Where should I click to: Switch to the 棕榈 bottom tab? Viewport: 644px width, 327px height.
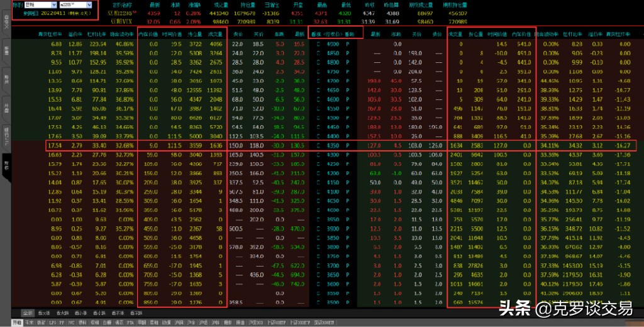(94, 323)
